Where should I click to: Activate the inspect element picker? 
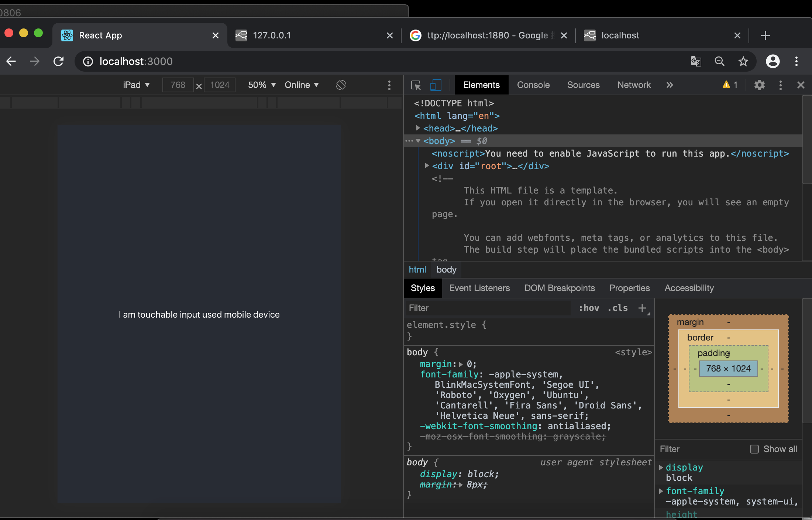pos(416,85)
